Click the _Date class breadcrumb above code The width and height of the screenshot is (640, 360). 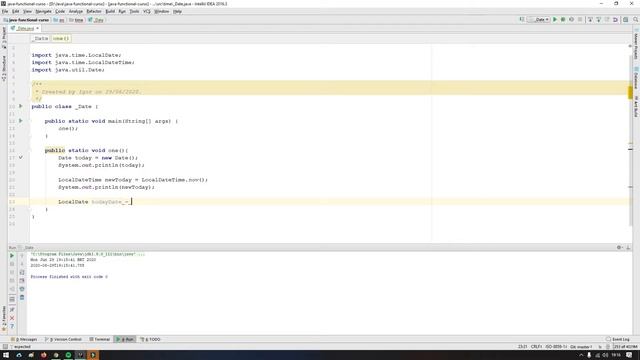click(x=40, y=38)
